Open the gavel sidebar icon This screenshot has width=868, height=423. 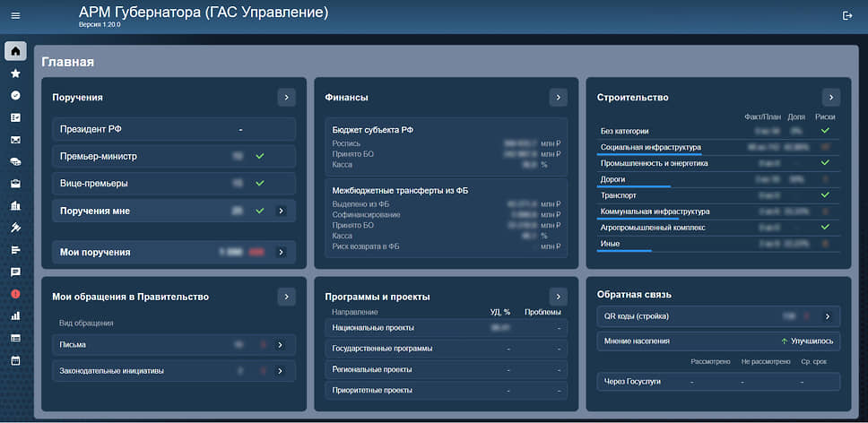pos(15,228)
